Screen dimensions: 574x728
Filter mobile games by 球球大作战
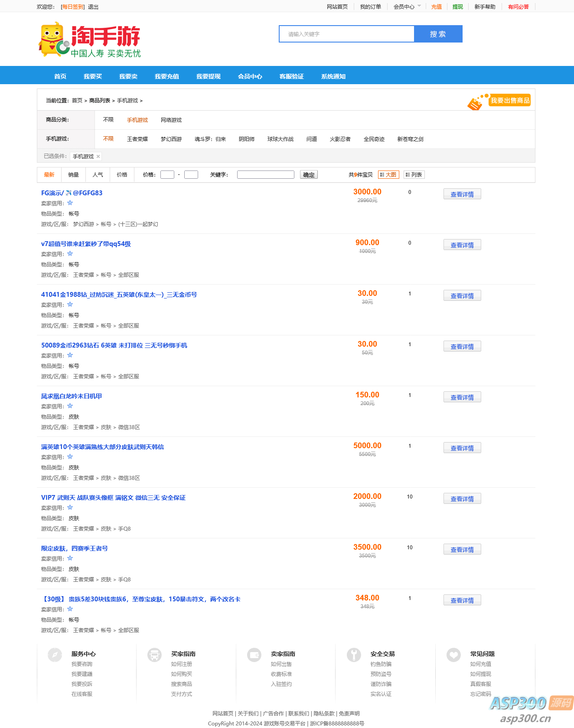point(280,139)
